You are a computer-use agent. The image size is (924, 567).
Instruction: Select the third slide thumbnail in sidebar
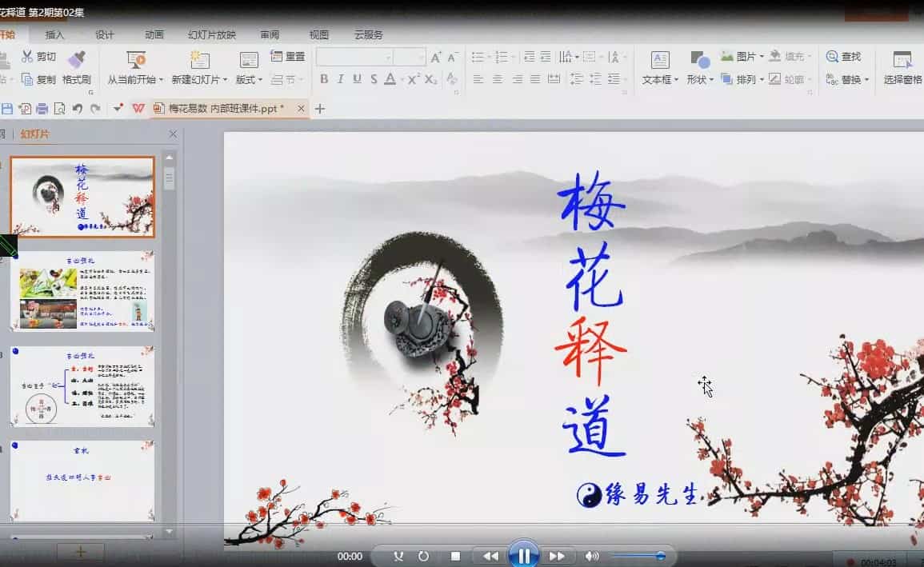82,384
